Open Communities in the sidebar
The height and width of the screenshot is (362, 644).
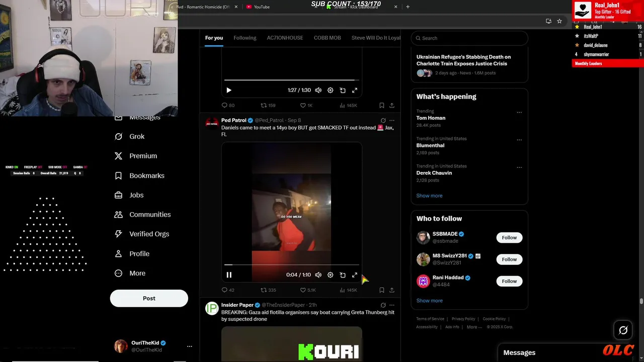[x=143, y=215]
